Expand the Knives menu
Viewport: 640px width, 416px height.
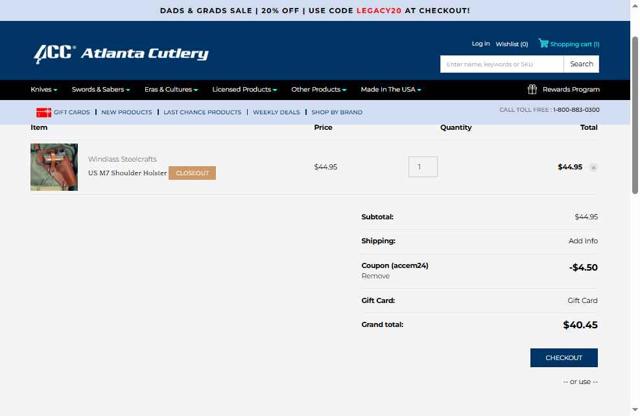click(x=44, y=89)
